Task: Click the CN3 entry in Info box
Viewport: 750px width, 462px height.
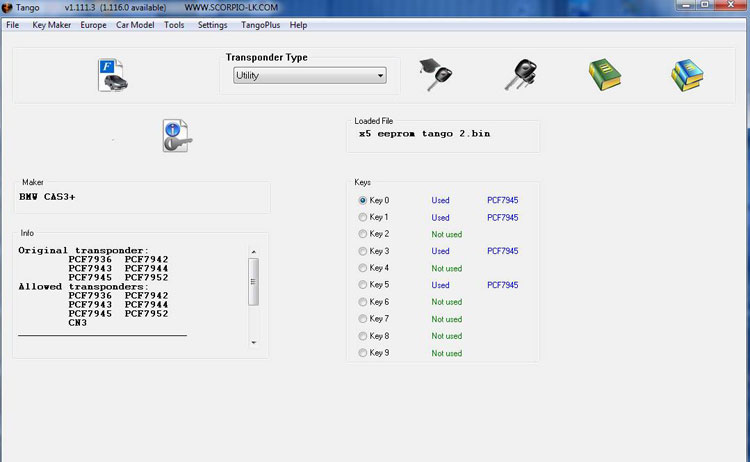Action: click(77, 323)
